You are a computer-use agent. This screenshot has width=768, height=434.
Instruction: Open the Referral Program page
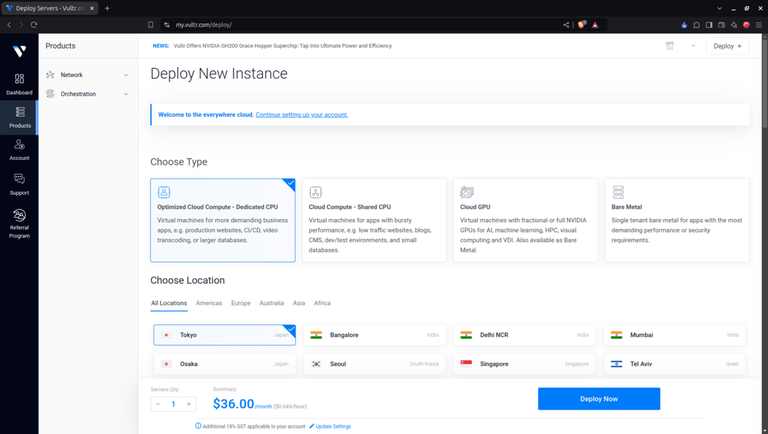click(x=19, y=223)
